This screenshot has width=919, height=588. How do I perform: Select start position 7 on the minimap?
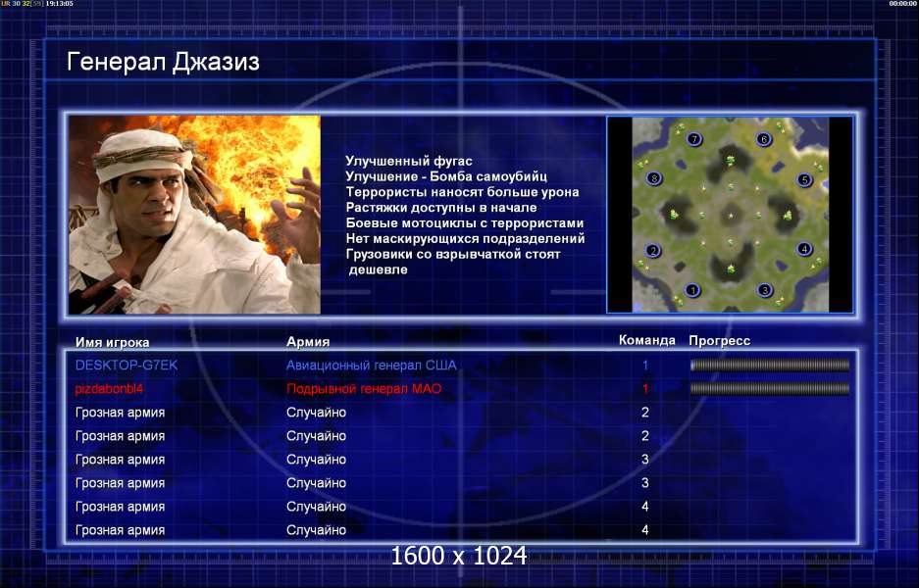[x=694, y=139]
